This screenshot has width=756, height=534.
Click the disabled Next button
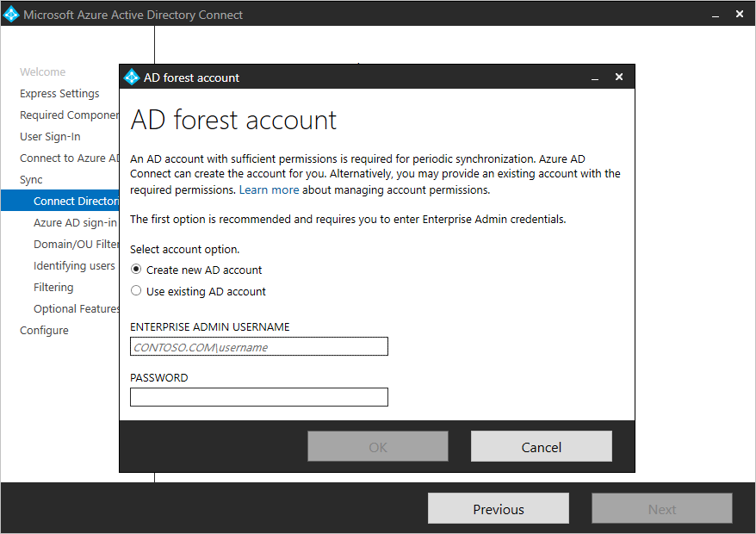(661, 508)
